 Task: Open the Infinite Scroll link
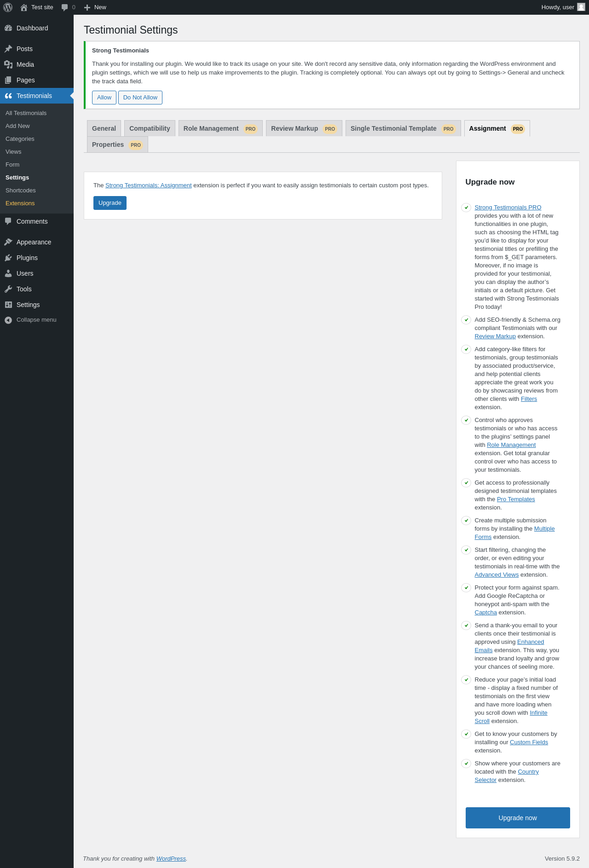(538, 713)
